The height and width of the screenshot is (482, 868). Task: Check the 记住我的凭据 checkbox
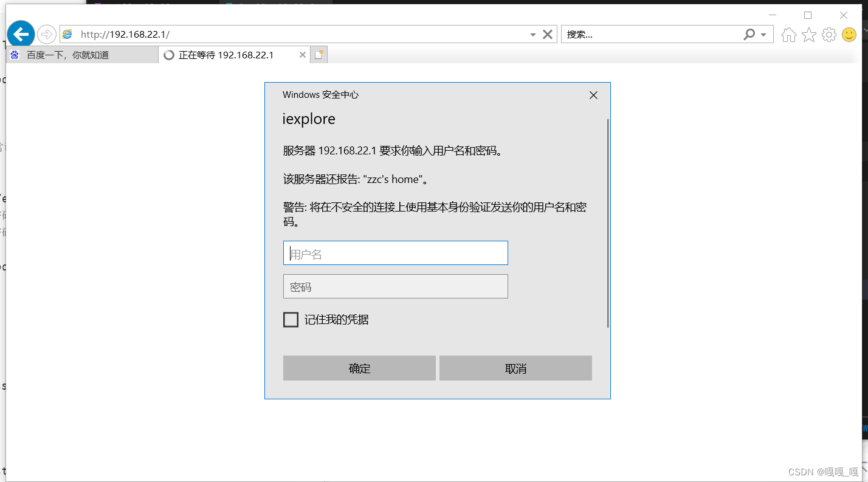291,320
